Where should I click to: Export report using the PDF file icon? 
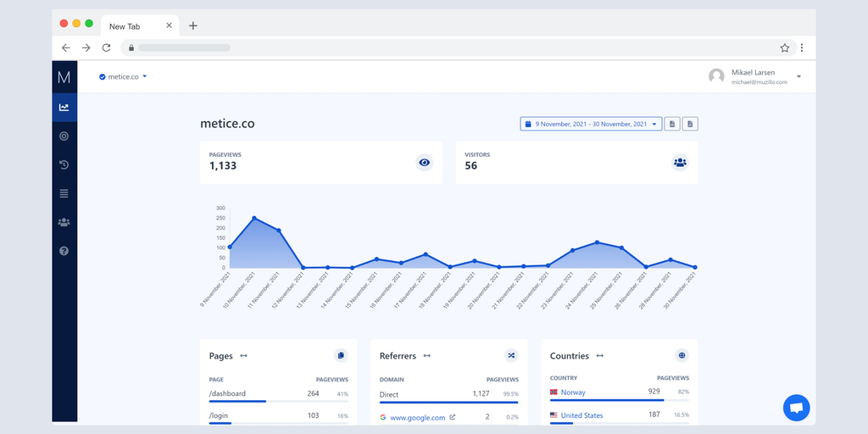(x=671, y=124)
